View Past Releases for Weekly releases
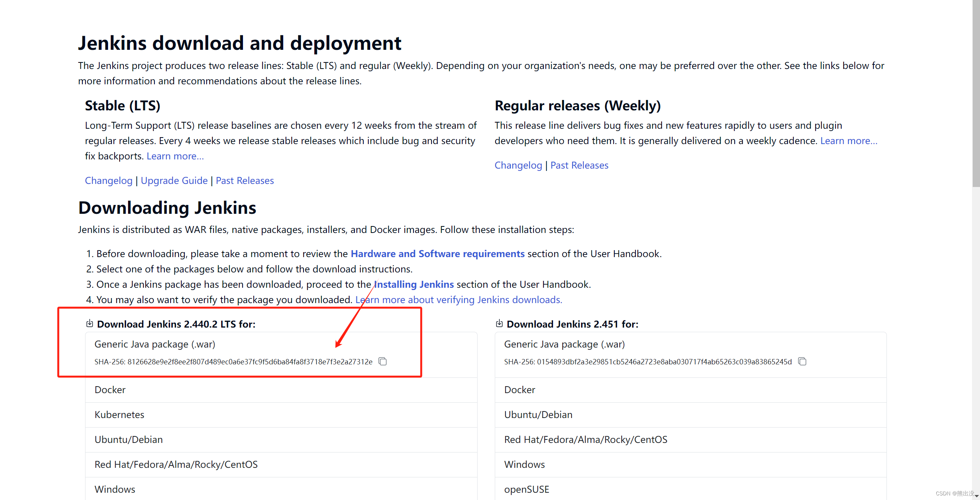This screenshot has width=980, height=500. click(579, 165)
